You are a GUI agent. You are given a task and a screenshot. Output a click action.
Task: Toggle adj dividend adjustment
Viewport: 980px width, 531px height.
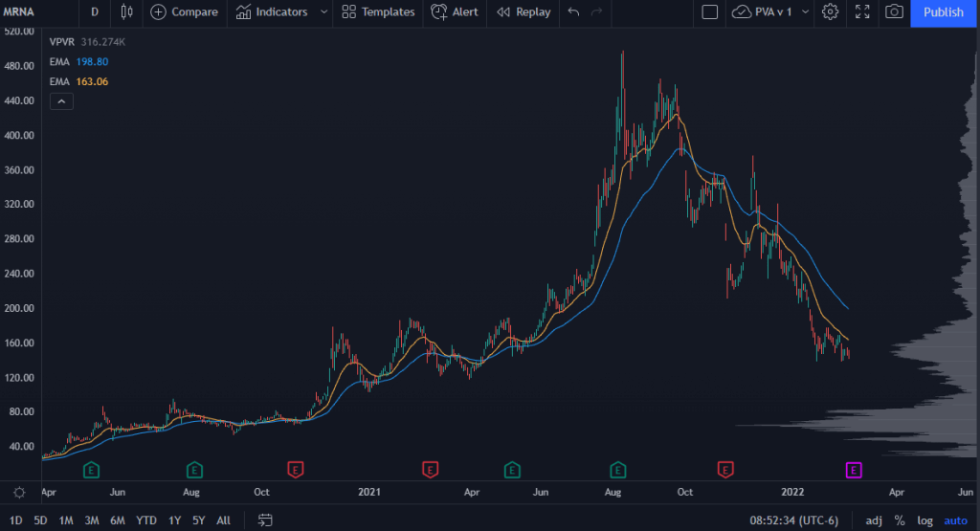(x=874, y=520)
